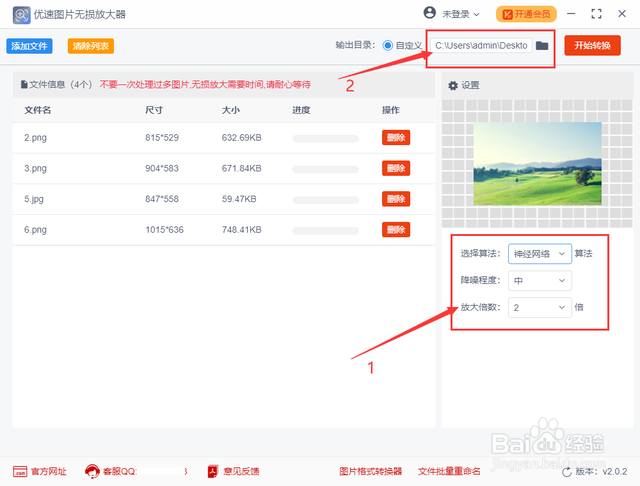This screenshot has width=640, height=486.
Task: Start conversion with 开始转换 button
Action: tap(592, 45)
